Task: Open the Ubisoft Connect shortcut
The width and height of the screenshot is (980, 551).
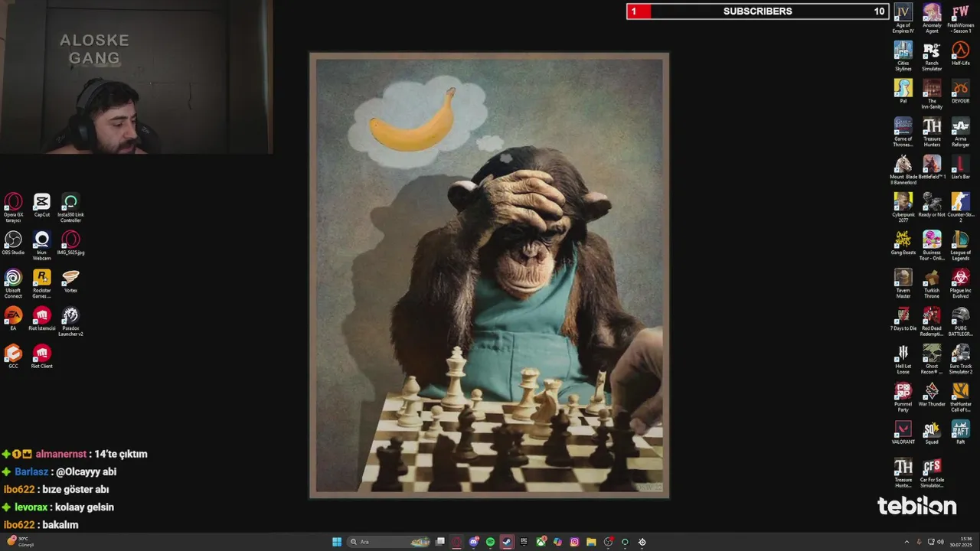Action: pos(13,283)
